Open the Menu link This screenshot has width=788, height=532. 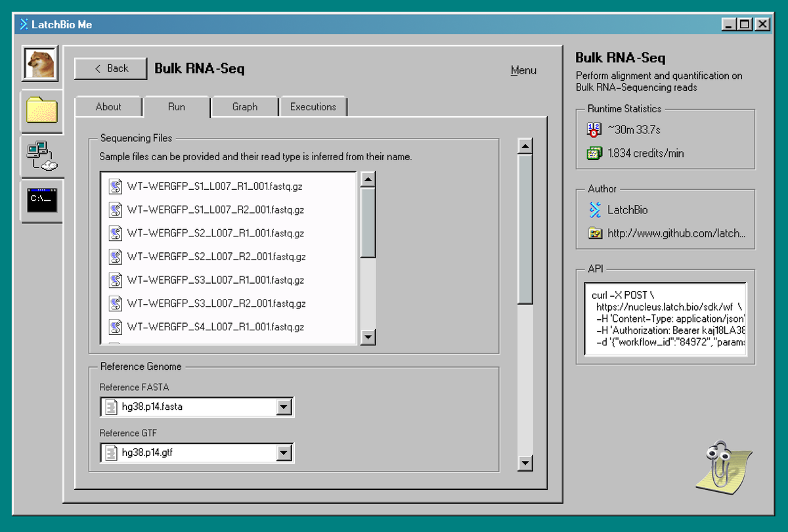coord(523,70)
